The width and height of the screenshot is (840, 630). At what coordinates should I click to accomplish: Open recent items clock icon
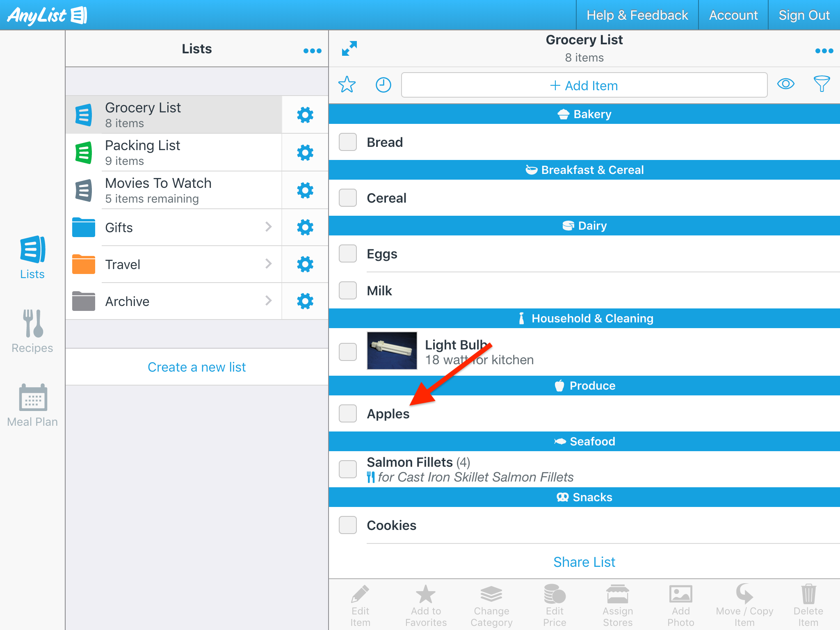pos(383,85)
